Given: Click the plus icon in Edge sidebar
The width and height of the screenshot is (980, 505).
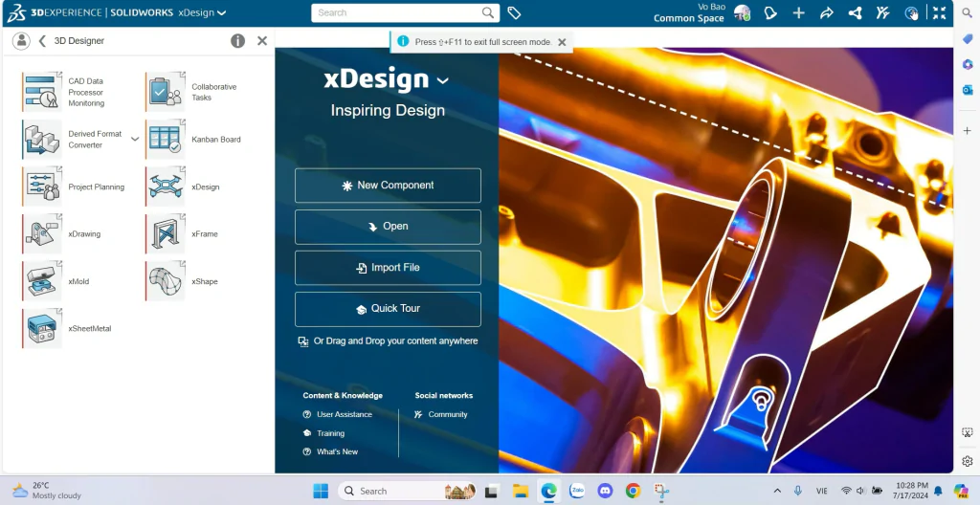Looking at the screenshot, I should tap(967, 131).
